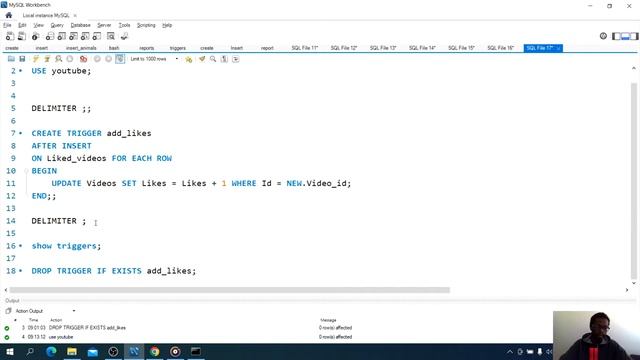Roll back the current transaction
This screenshot has width=640, height=360.
pyautogui.click(x=108, y=59)
